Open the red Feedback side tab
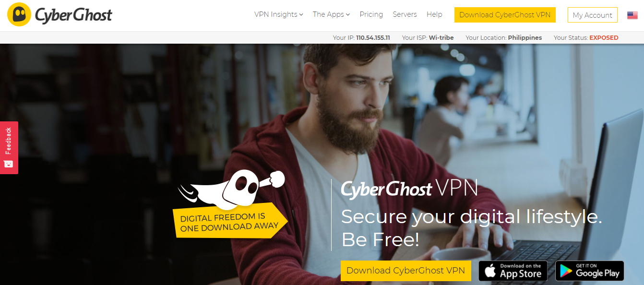Screen dimensions: 644x285 pos(9,148)
